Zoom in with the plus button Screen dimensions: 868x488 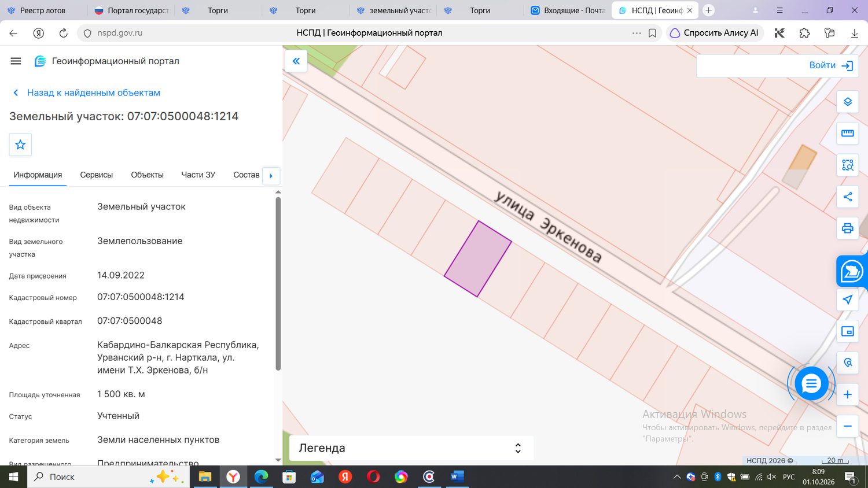click(847, 394)
